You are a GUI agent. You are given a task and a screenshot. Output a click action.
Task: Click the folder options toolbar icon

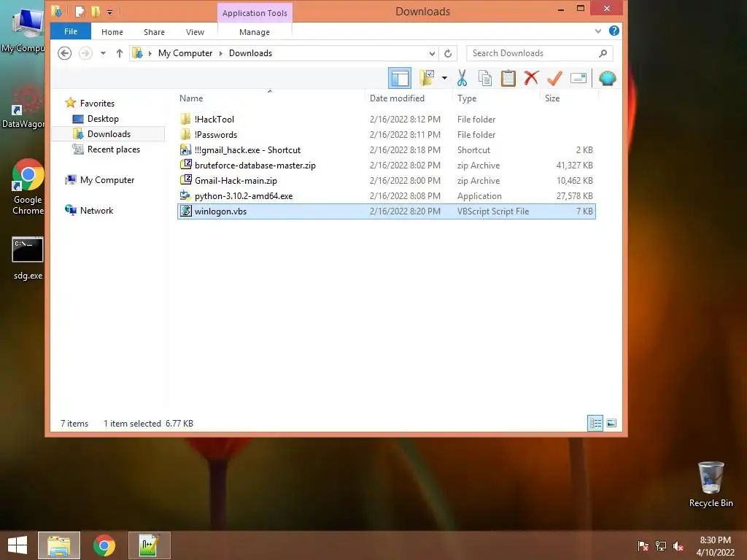click(426, 77)
